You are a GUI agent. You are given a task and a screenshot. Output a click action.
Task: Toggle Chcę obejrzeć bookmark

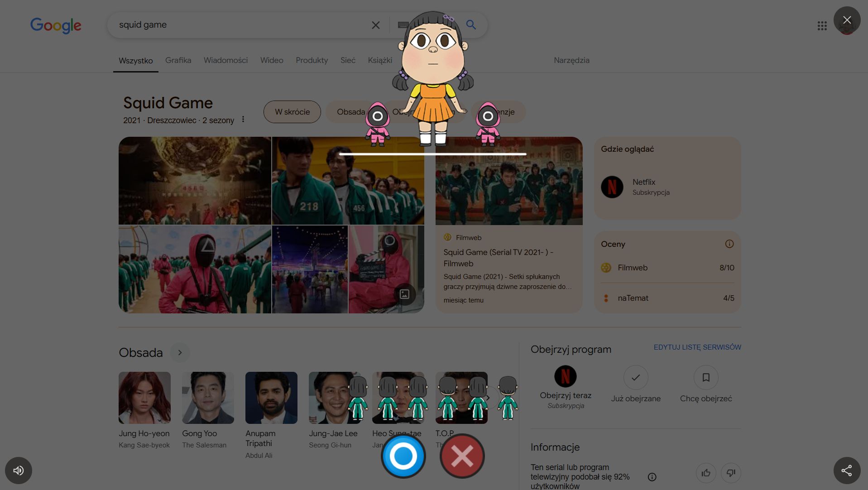click(706, 377)
